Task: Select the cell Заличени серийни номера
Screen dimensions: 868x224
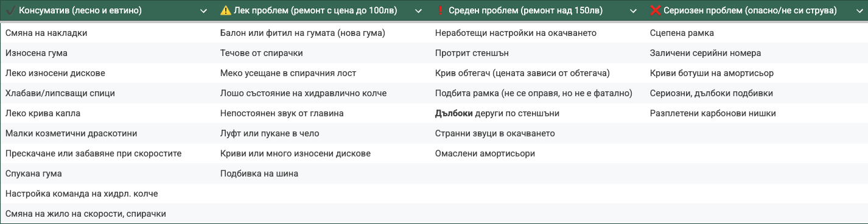Action: 757,53
